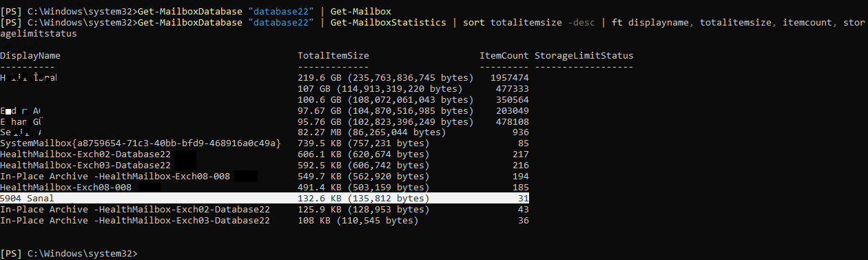The height and width of the screenshot is (260, 868).
Task: Select In-Place Archive -HealthMailbox-Exch02-Database22 name
Action: click(x=135, y=210)
